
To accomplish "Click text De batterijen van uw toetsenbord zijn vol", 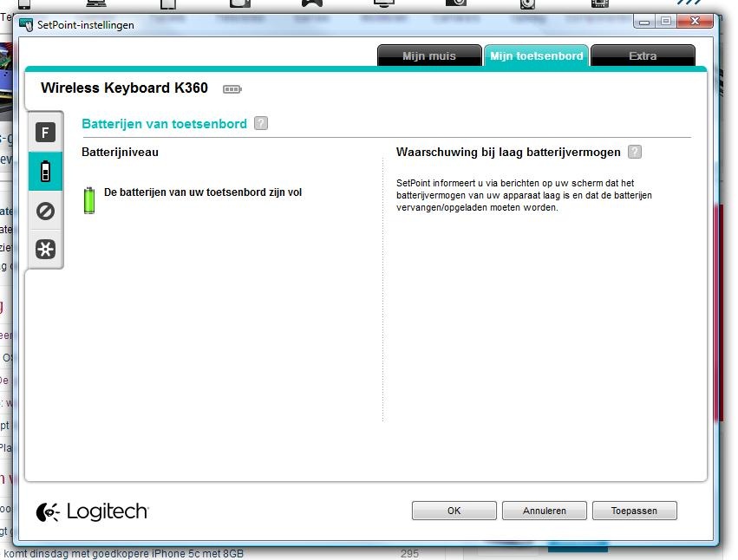I will [x=203, y=192].
